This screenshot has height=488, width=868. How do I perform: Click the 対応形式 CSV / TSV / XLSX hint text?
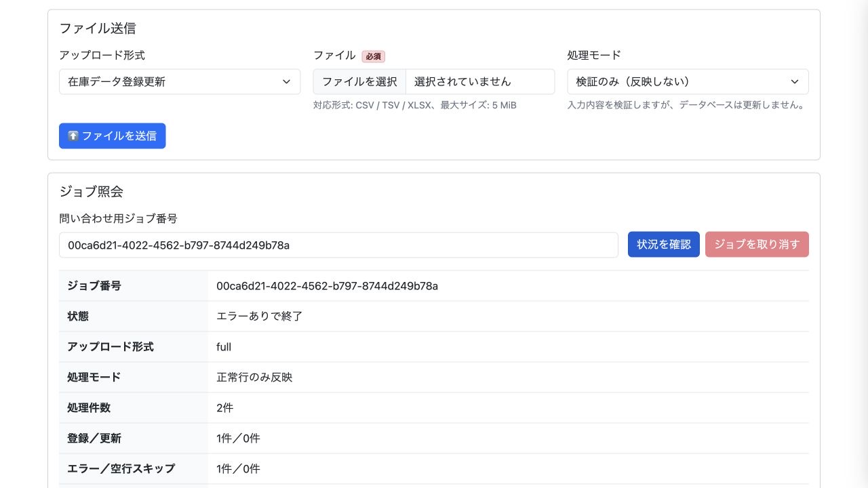[415, 105]
